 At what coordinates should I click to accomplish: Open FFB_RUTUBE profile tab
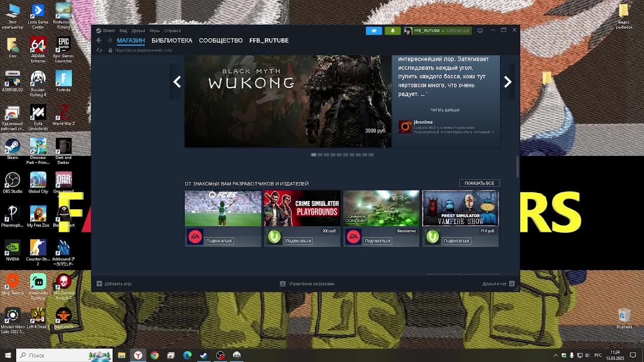tap(269, 40)
